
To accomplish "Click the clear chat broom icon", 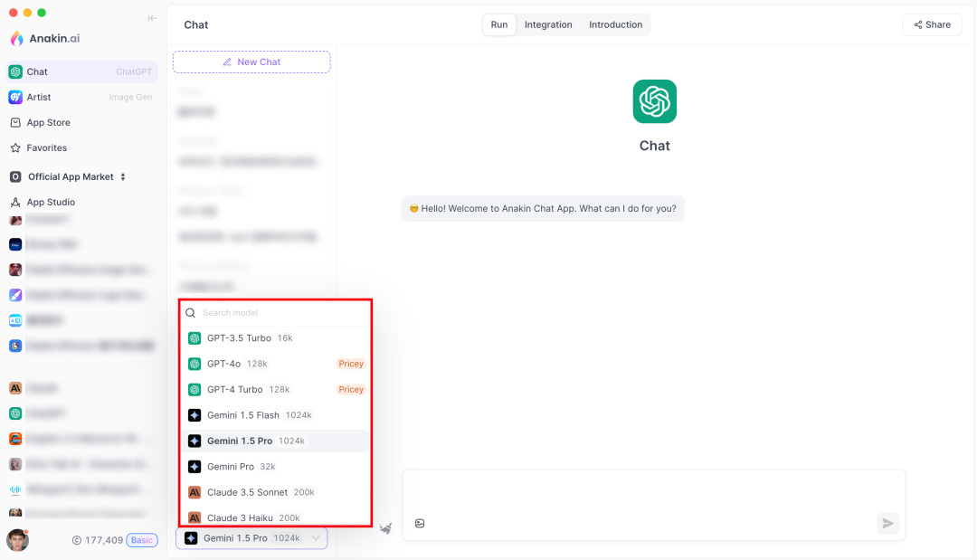I will [x=385, y=528].
